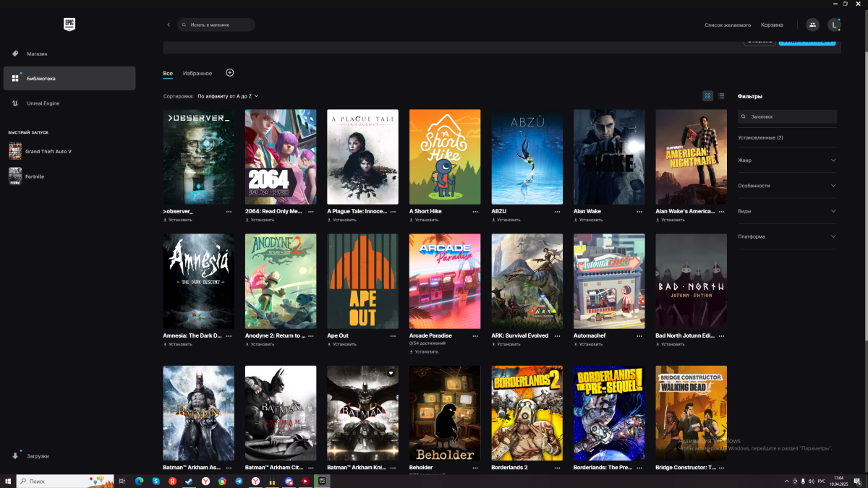Open Borderlands: The Pre-Sequel cover
868x488 pixels.
pos(609,413)
